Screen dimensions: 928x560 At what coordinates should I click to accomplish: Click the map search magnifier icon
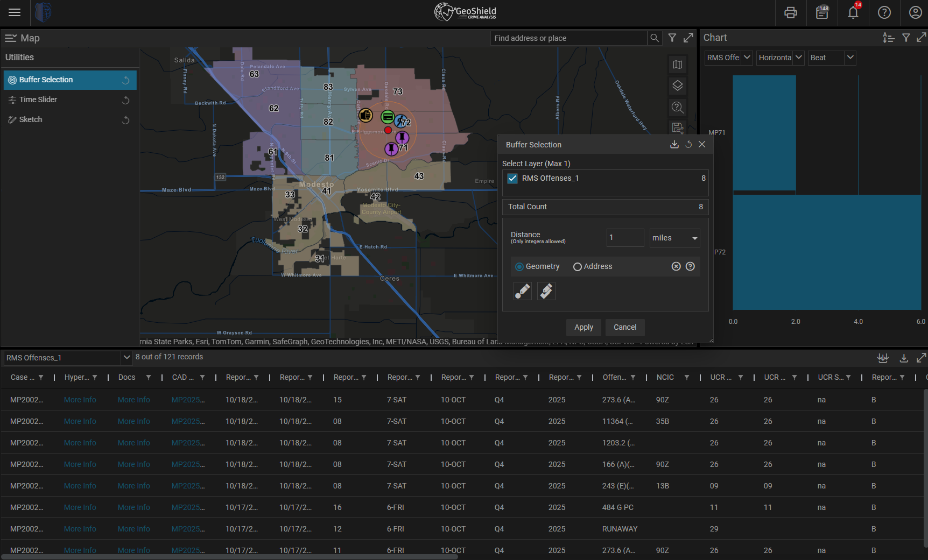pyautogui.click(x=655, y=38)
